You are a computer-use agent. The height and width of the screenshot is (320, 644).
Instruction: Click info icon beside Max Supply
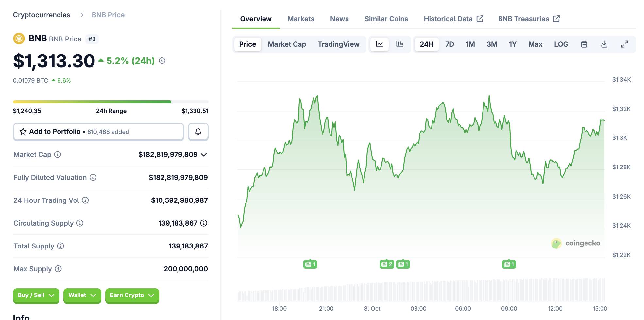58,269
